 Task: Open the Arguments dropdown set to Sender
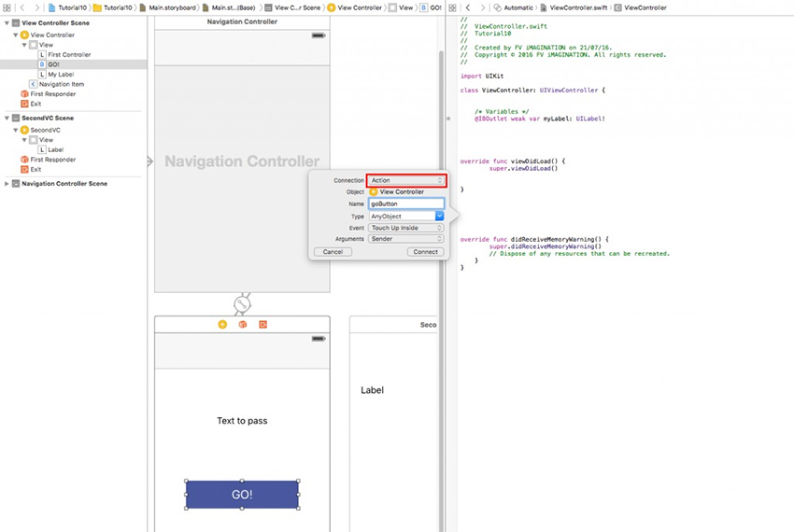coord(406,239)
